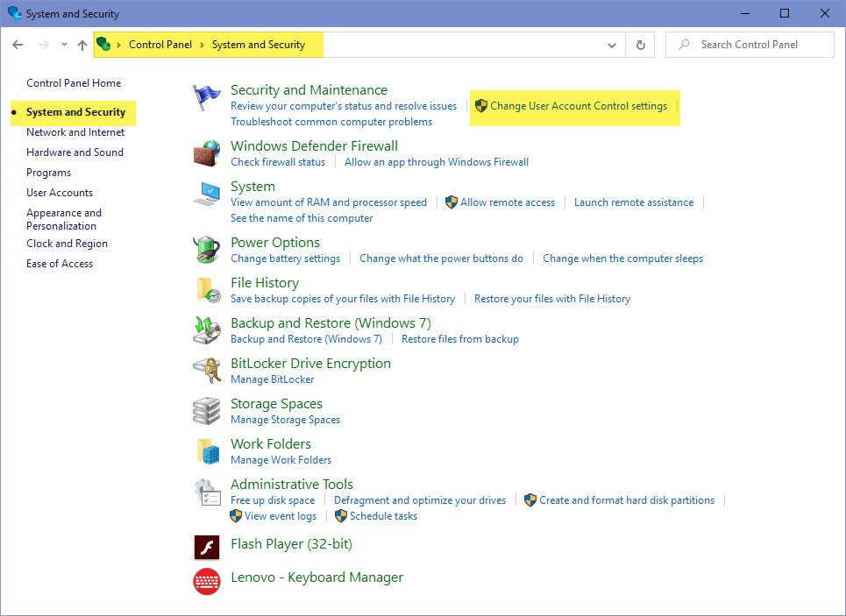
Task: Expand the address bar history dropdown
Action: 612,46
